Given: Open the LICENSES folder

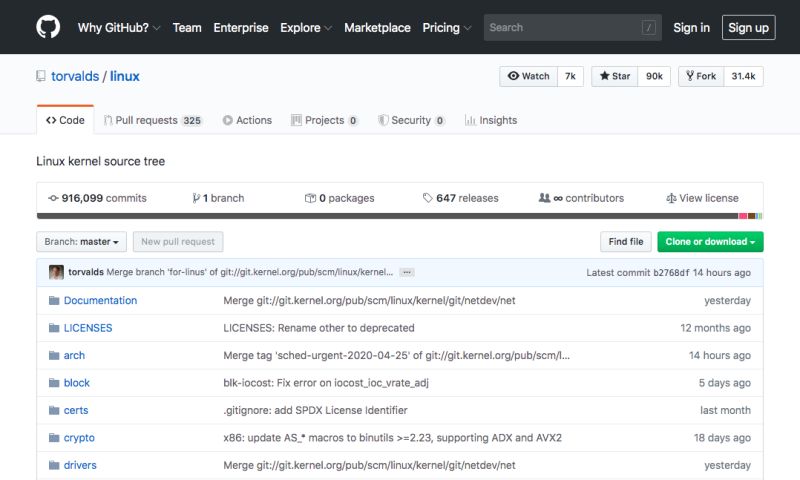Looking at the screenshot, I should pos(88,328).
